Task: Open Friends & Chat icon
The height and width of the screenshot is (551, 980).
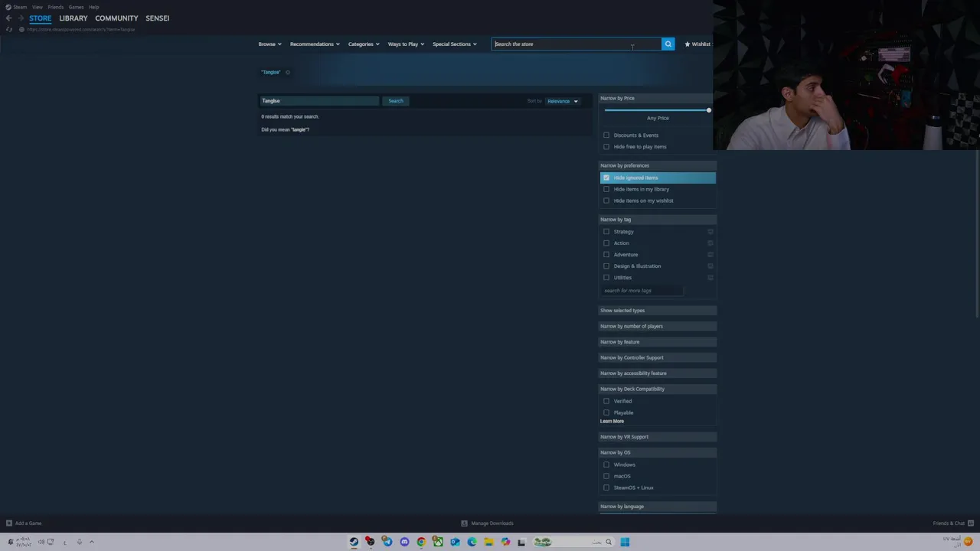Action: (x=970, y=523)
